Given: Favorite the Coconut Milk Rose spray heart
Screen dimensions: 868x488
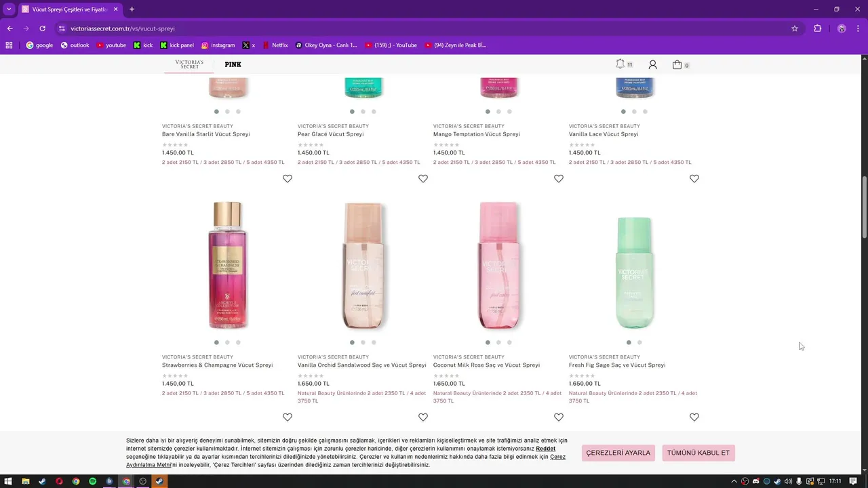Looking at the screenshot, I should tap(559, 178).
